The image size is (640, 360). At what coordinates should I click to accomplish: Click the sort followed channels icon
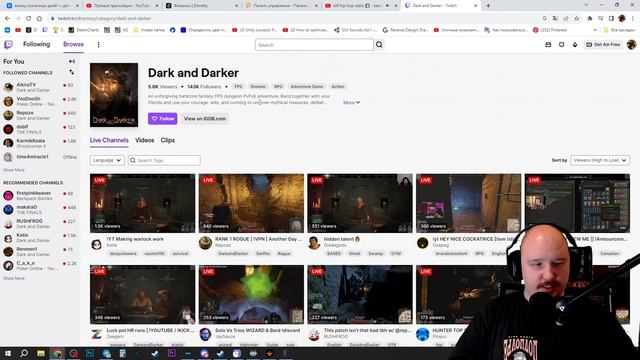click(72, 72)
